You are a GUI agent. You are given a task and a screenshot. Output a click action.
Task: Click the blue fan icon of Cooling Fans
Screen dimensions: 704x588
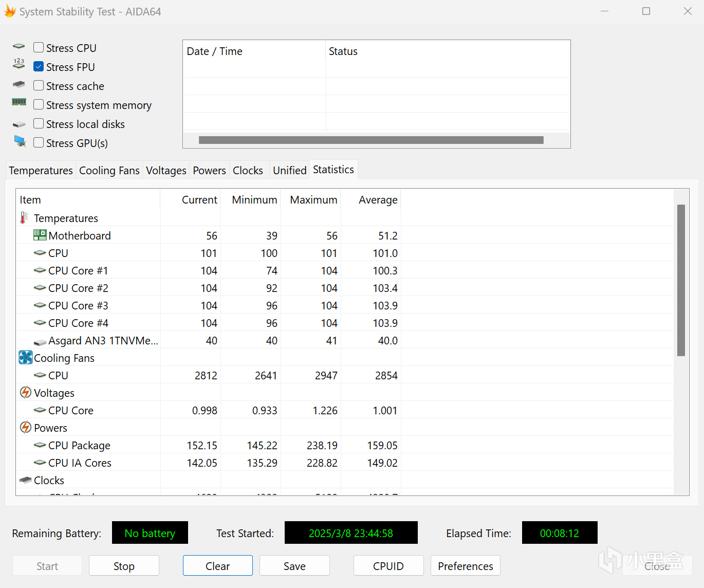point(25,357)
